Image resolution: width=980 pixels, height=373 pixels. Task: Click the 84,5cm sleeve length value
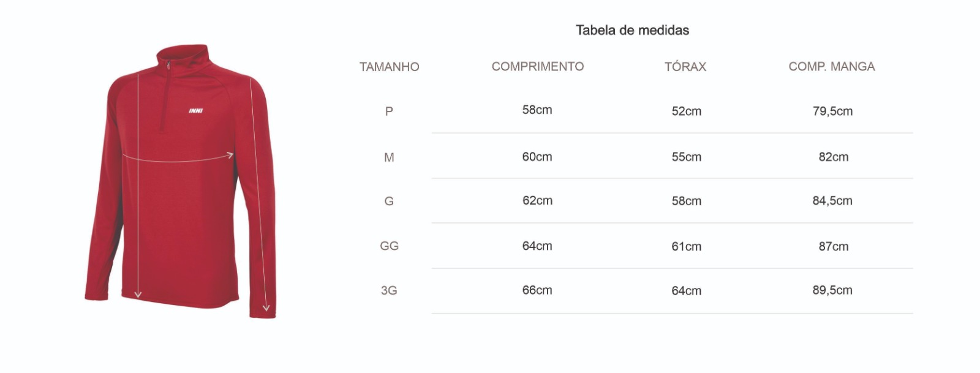(832, 200)
